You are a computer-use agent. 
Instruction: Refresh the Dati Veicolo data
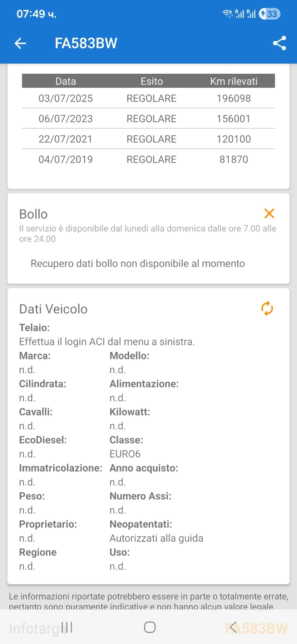[x=267, y=308]
